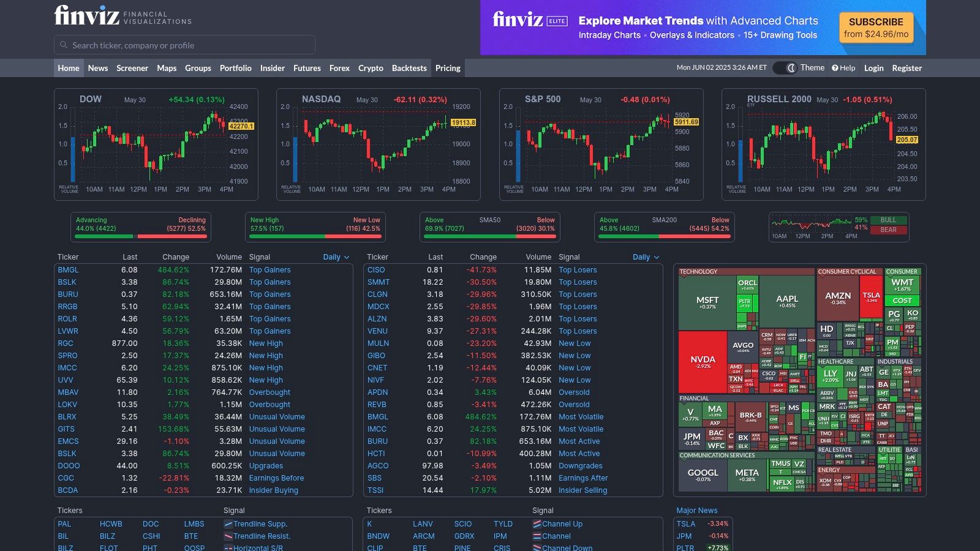Open the Major News link
The height and width of the screenshot is (551, 980).
[697, 511]
